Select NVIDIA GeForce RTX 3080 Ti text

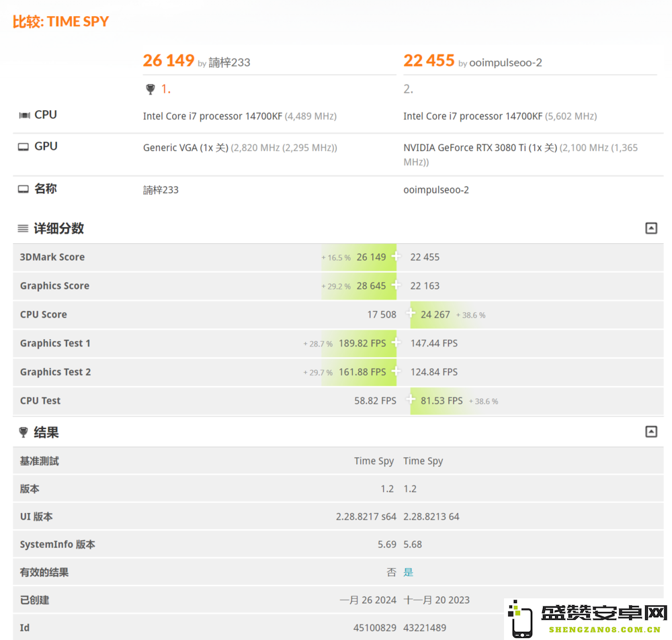pyautogui.click(x=480, y=148)
